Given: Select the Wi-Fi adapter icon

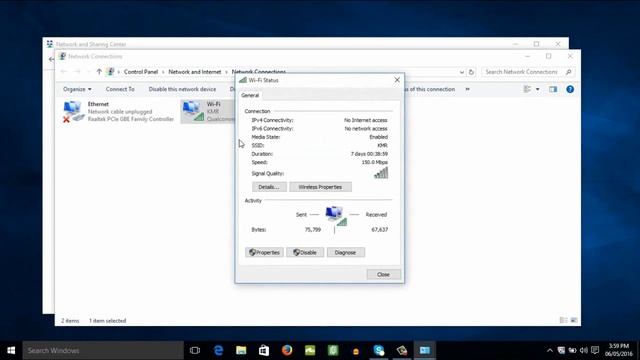Looking at the screenshot, I should 193,111.
